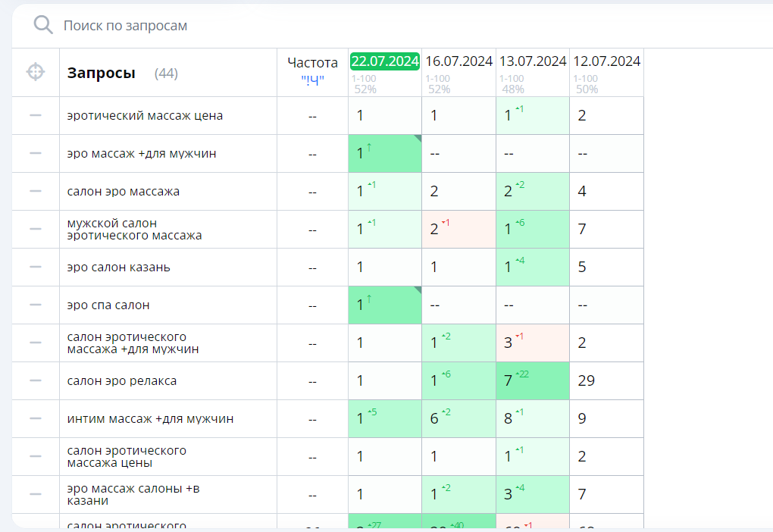The height and width of the screenshot is (532, 773).
Task: Click dash icon for "эро спа салон"
Action: point(36,305)
